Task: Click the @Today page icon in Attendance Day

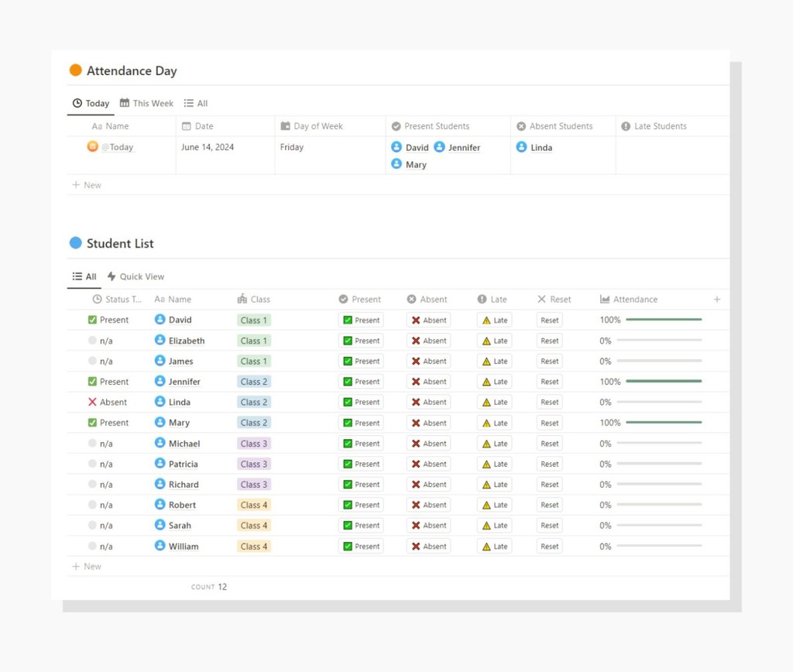Action: (93, 146)
